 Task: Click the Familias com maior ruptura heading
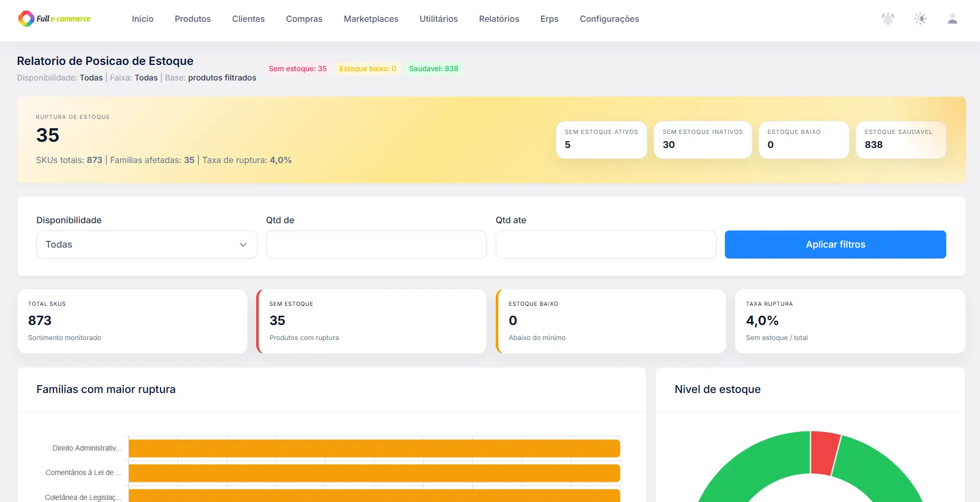(106, 389)
